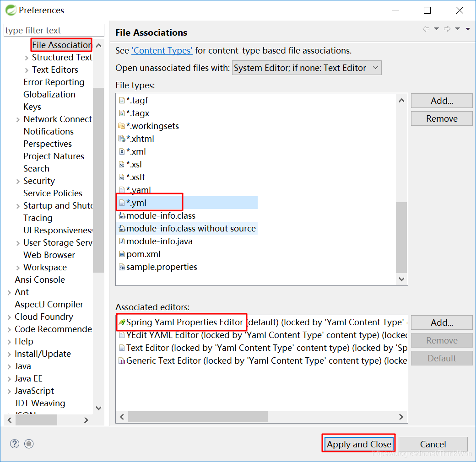Click the Cancel button
The height and width of the screenshot is (462, 476).
(x=433, y=444)
